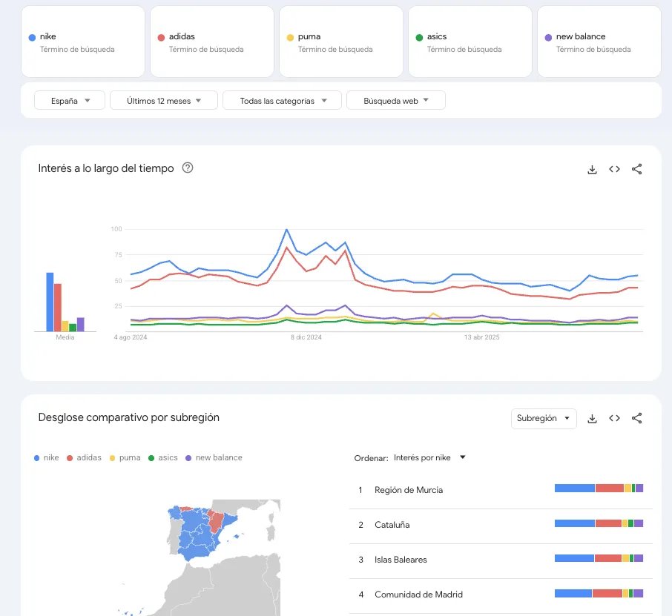The width and height of the screenshot is (672, 616).
Task: Open embed code for time interest chart
Action: click(614, 169)
